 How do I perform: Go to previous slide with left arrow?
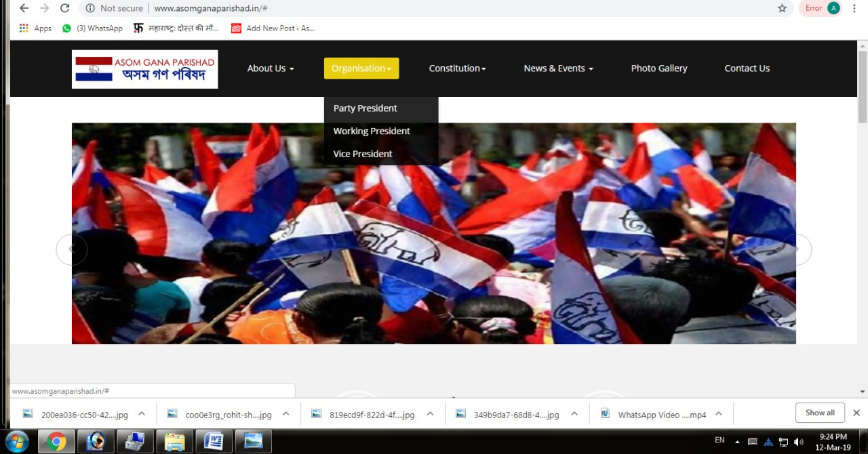pyautogui.click(x=71, y=249)
